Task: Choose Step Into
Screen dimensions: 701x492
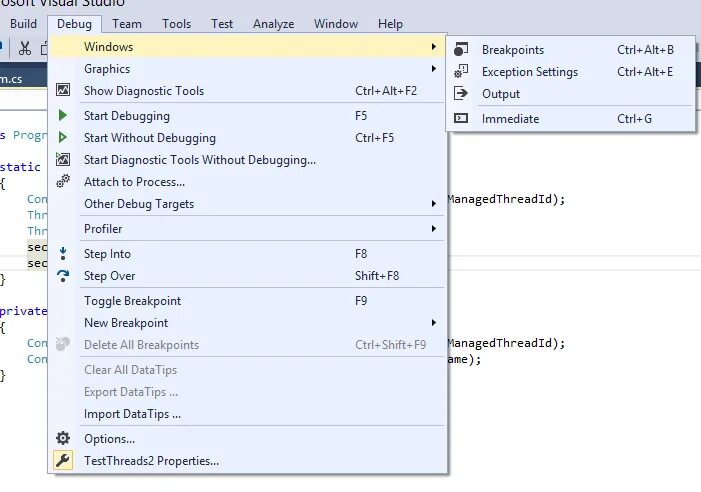Action: (x=247, y=253)
